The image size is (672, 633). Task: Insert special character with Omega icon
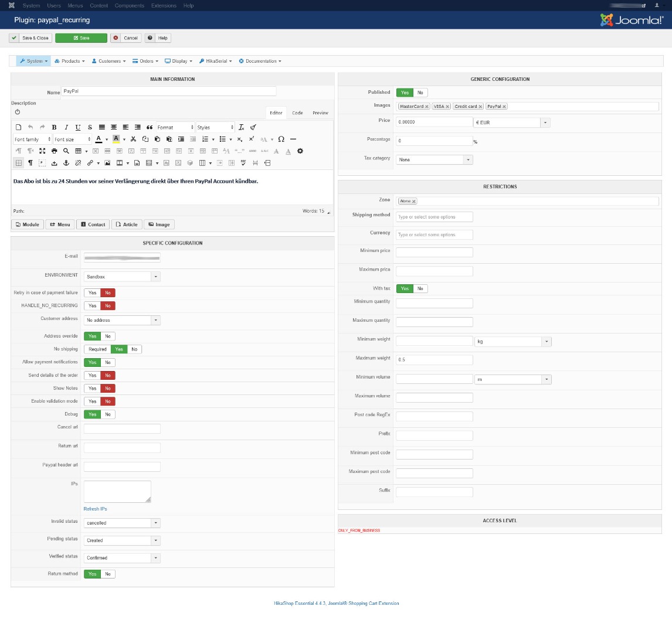point(281,139)
